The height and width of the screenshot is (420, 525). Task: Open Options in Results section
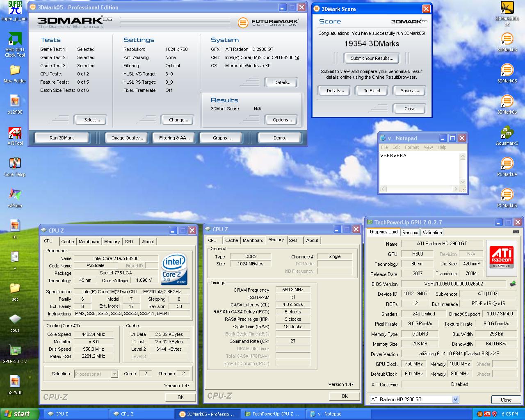282,120
